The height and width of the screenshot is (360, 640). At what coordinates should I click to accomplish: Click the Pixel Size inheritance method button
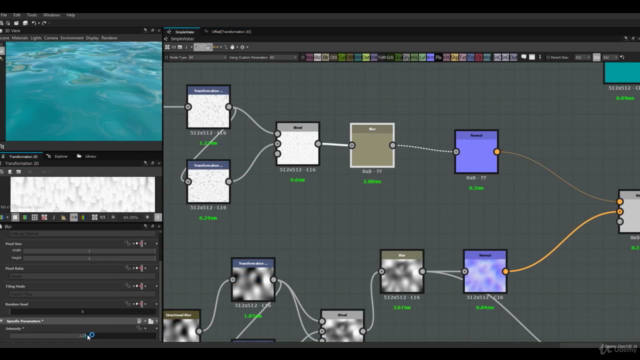click(141, 244)
